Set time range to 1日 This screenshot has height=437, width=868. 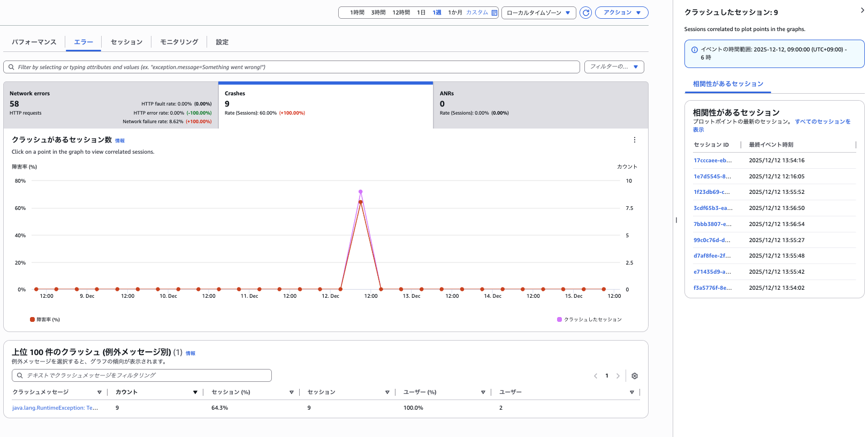[421, 13]
